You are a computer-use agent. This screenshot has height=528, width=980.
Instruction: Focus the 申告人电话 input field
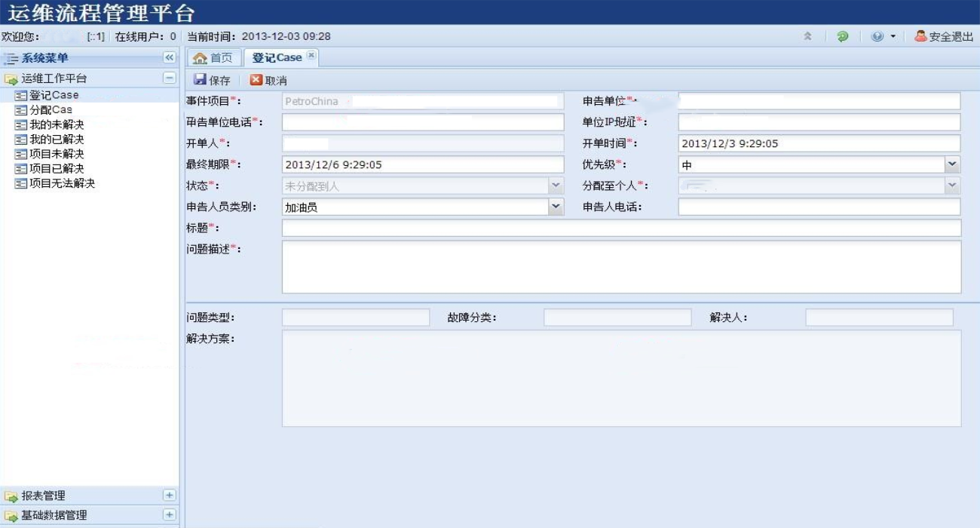(819, 207)
